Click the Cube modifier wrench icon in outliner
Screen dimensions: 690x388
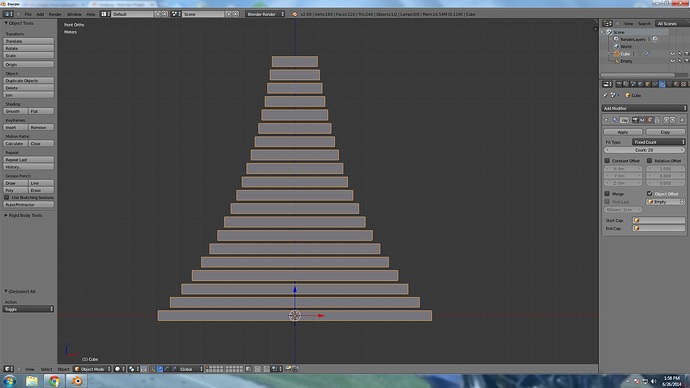coord(647,54)
